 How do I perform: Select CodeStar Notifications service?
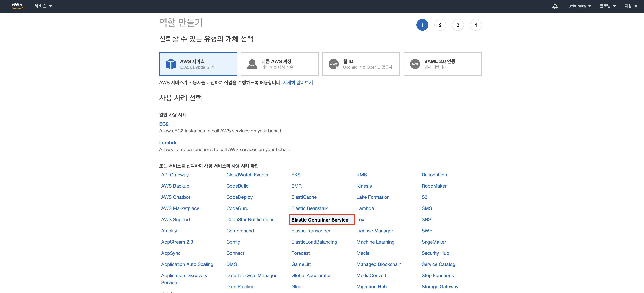250,219
